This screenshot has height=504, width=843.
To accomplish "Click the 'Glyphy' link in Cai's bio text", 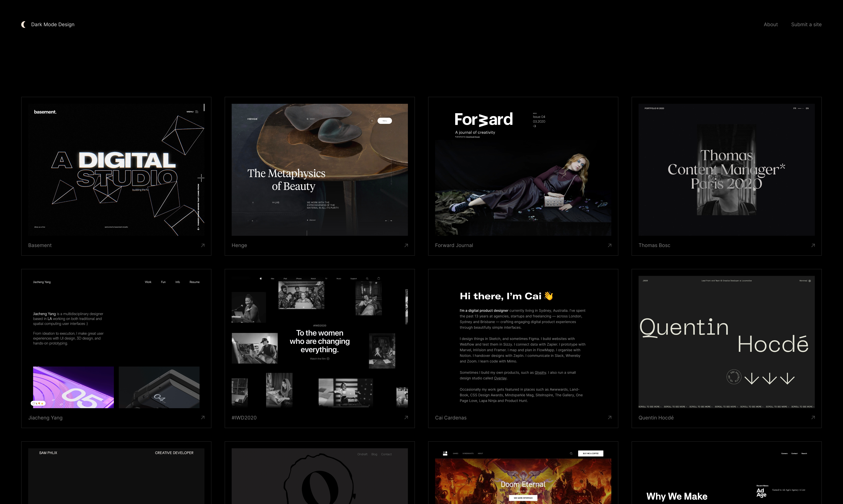I will (x=540, y=372).
